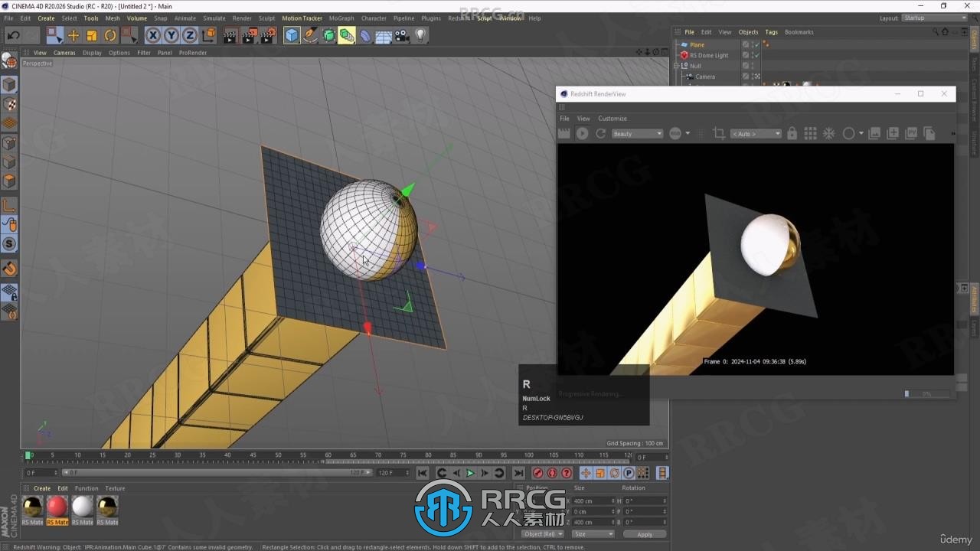Image resolution: width=980 pixels, height=551 pixels.
Task: Open the Auto camera dropdown
Action: [x=756, y=133]
